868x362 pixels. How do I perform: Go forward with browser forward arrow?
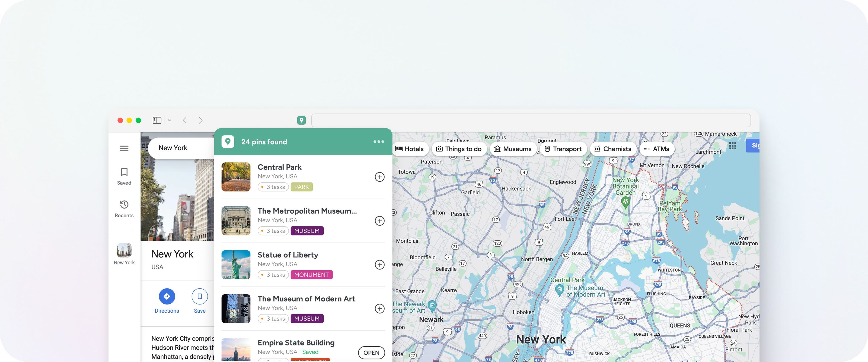pyautogui.click(x=201, y=121)
